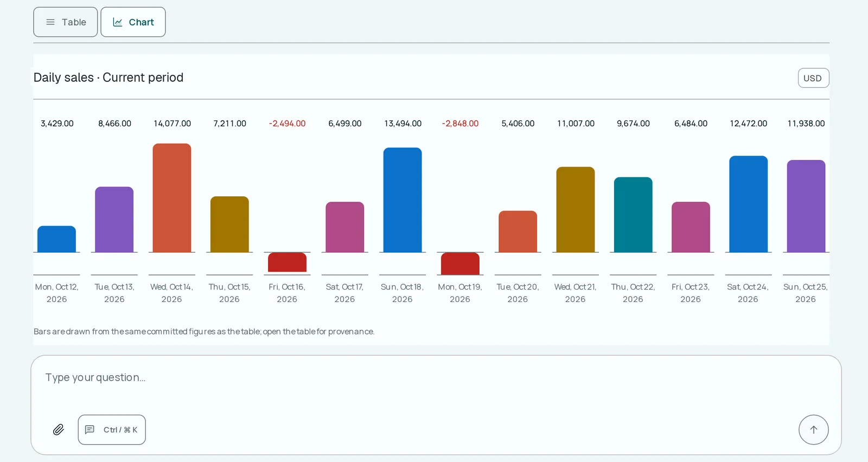Select the Sat, Oct 17 bar
The height and width of the screenshot is (462, 868).
pyautogui.click(x=344, y=227)
